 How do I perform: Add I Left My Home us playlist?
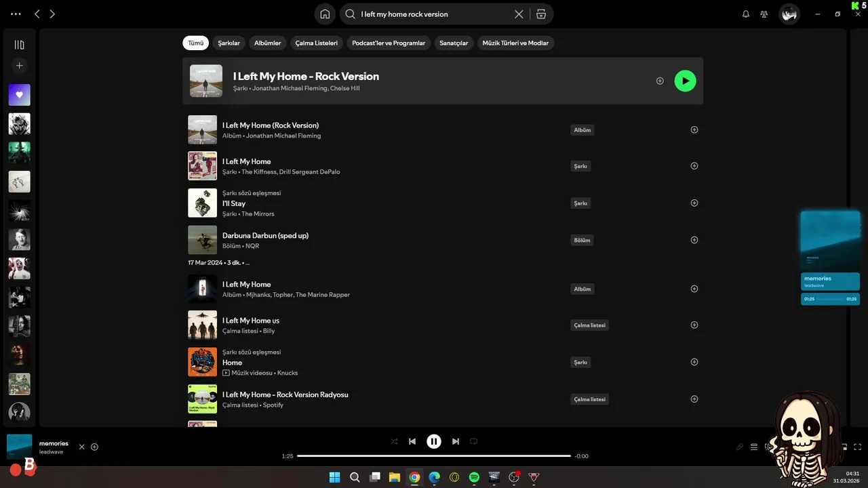[x=694, y=325]
